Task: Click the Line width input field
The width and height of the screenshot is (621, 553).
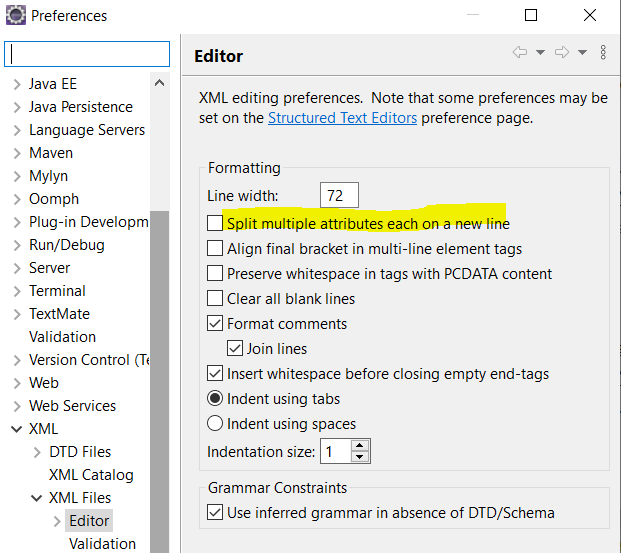Action: 339,195
